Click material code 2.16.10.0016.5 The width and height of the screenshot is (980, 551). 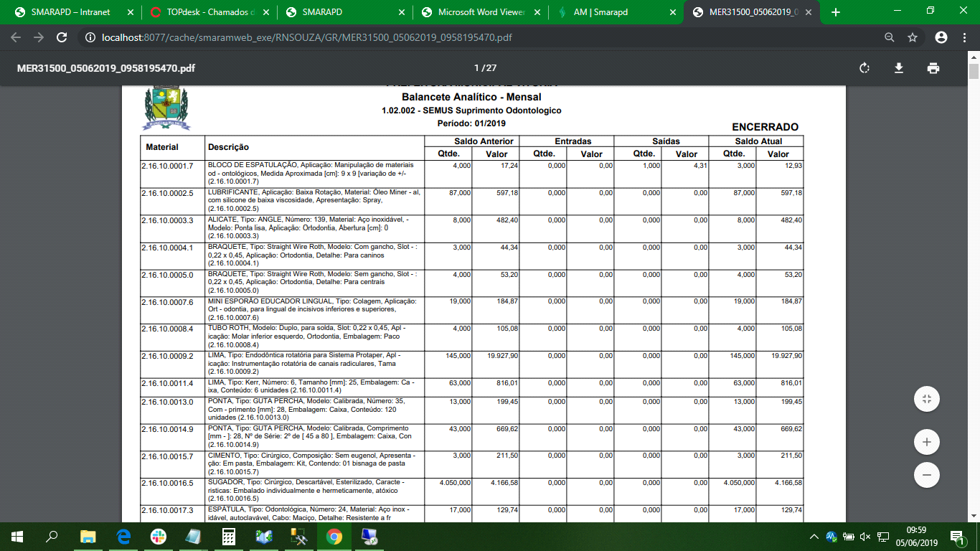[167, 484]
